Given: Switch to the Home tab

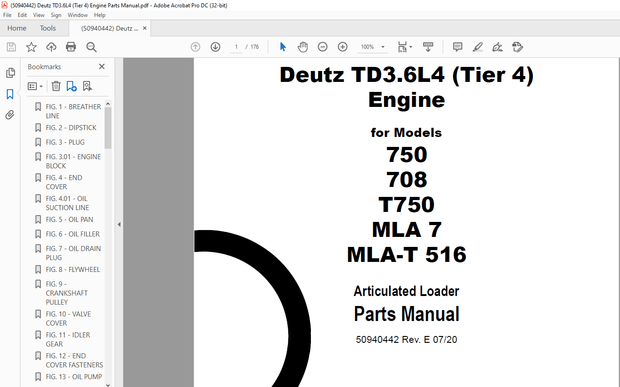Looking at the screenshot, I should pos(17,28).
